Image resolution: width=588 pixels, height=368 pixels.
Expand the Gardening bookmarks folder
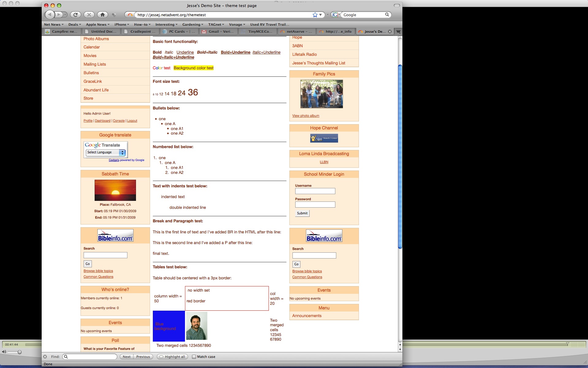tap(193, 25)
